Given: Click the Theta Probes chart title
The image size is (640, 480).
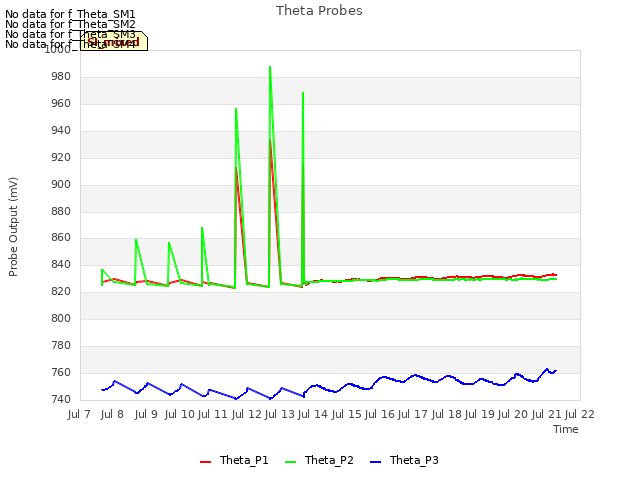Looking at the screenshot, I should [x=319, y=11].
